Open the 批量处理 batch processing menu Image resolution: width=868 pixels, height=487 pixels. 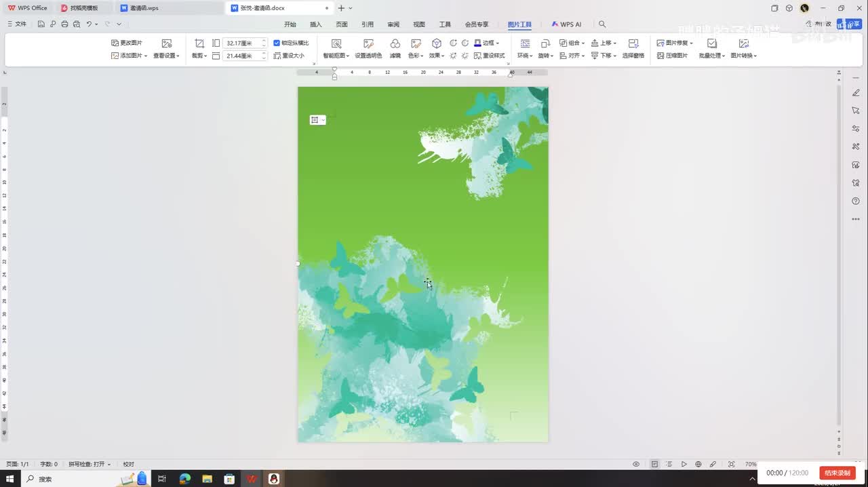pyautogui.click(x=712, y=50)
